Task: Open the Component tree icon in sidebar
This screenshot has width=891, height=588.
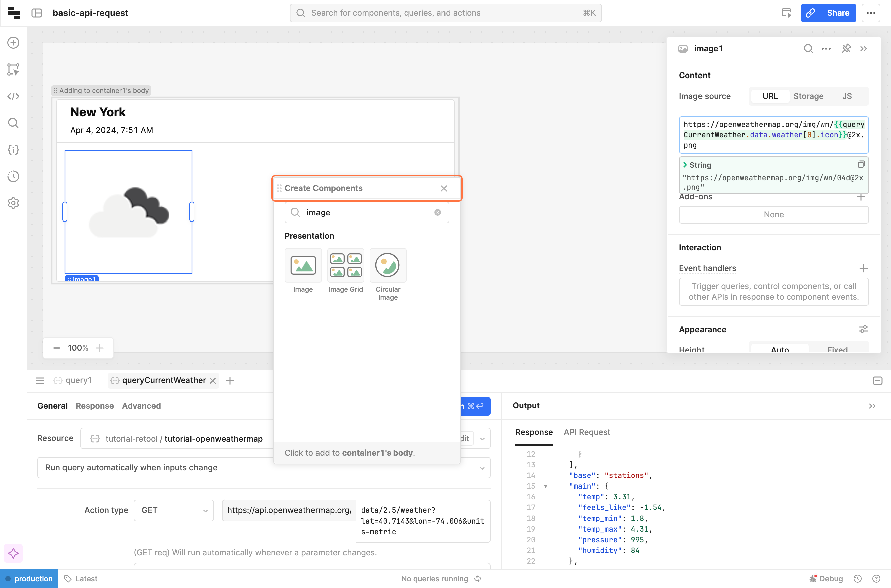Action: (13, 69)
